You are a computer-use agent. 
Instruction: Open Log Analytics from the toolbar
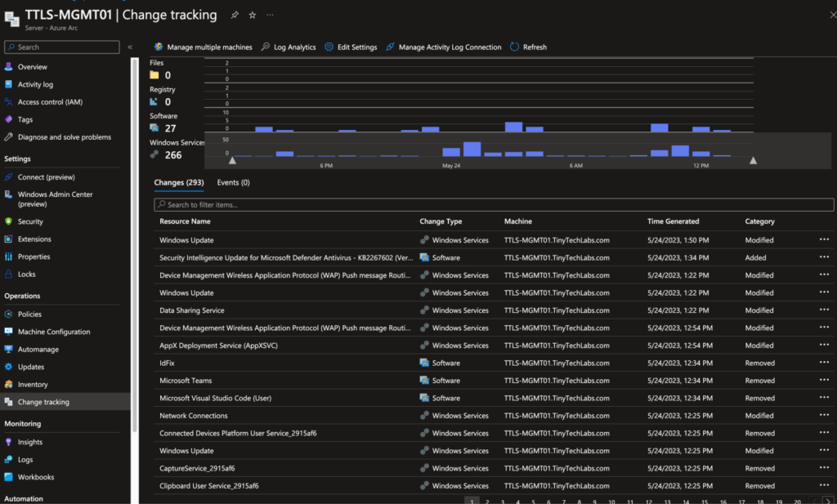click(289, 47)
